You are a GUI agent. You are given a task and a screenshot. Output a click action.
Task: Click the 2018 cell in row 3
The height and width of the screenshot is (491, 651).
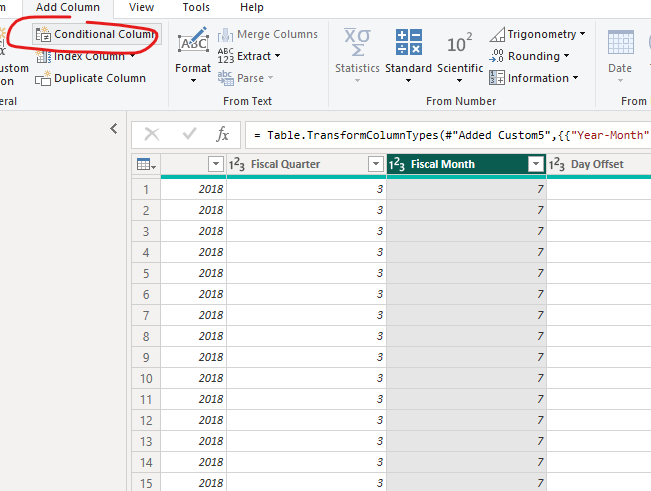click(x=193, y=231)
